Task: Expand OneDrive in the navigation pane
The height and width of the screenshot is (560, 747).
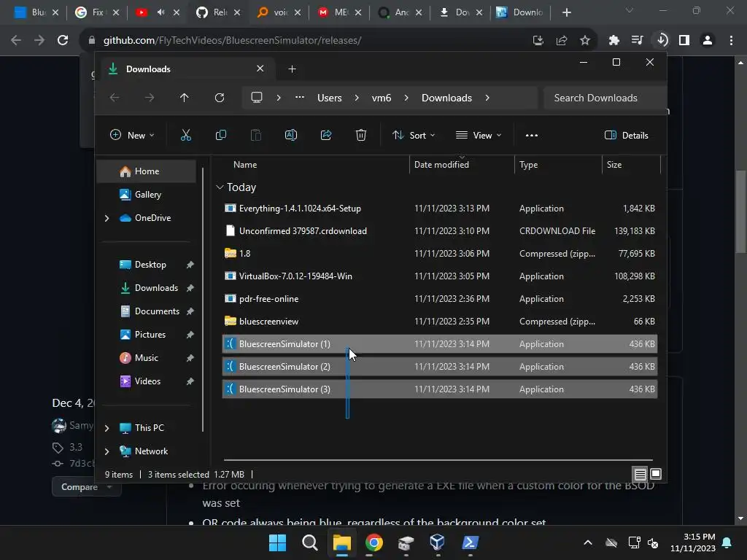Action: (107, 218)
